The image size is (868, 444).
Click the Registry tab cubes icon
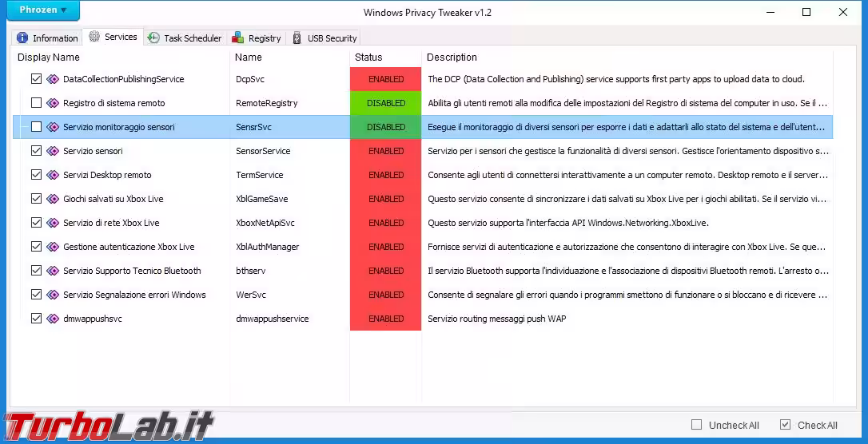237,38
